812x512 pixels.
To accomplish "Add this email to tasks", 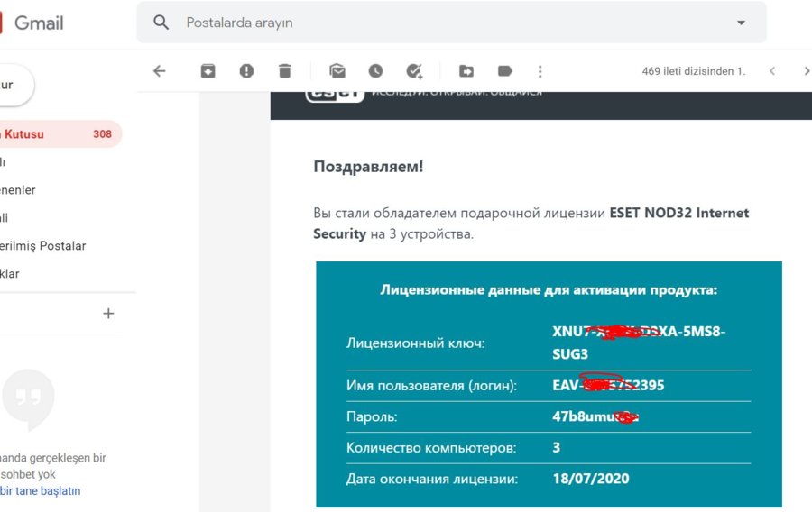I will click(x=414, y=71).
